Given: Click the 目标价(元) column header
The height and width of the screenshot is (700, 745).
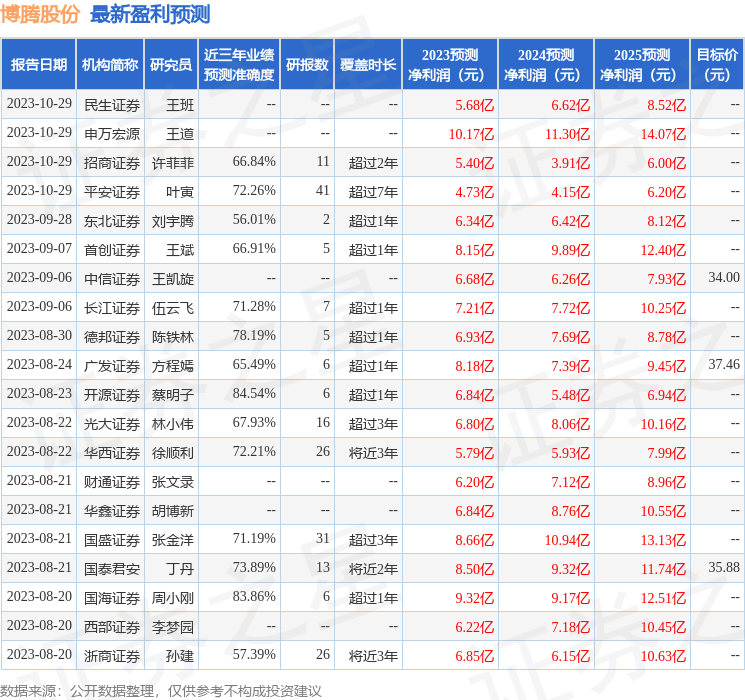Looking at the screenshot, I should (717, 64).
